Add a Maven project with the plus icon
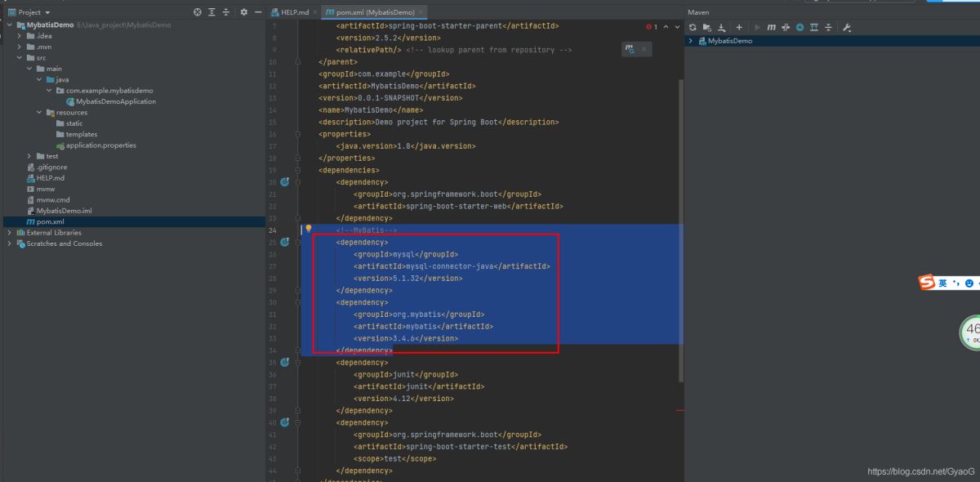 coord(739,27)
